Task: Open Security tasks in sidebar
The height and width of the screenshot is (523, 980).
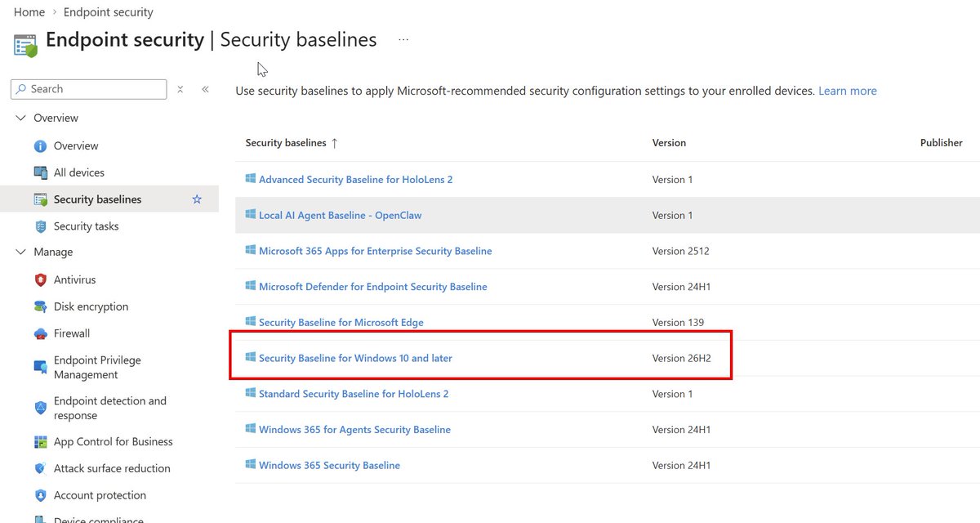Action: (86, 226)
